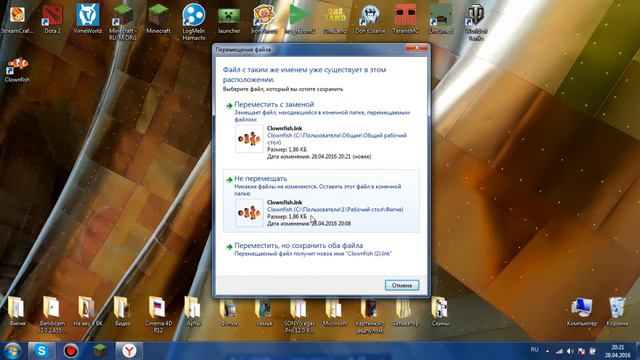Open the Скины folder
Viewport: 640px width, 360px height.
441,311
